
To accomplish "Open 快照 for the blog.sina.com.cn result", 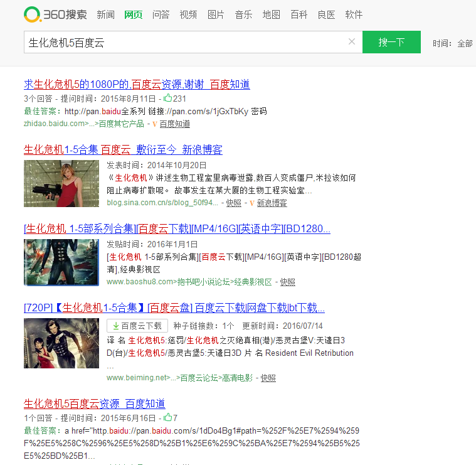I will [x=234, y=203].
